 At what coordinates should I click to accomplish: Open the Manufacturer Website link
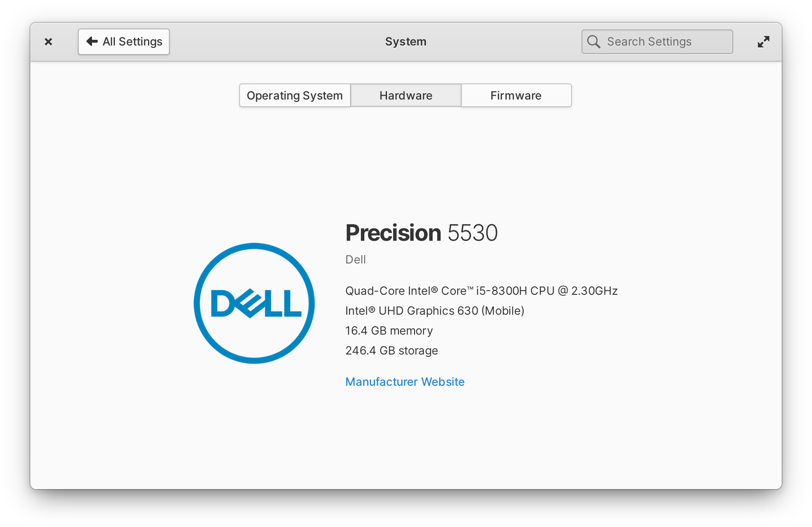tap(405, 382)
